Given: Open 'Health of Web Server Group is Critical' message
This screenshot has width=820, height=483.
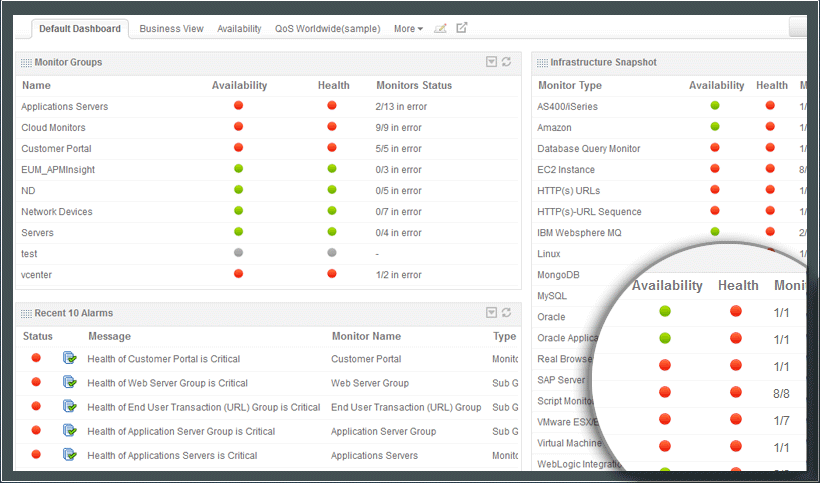Looking at the screenshot, I should point(167,383).
